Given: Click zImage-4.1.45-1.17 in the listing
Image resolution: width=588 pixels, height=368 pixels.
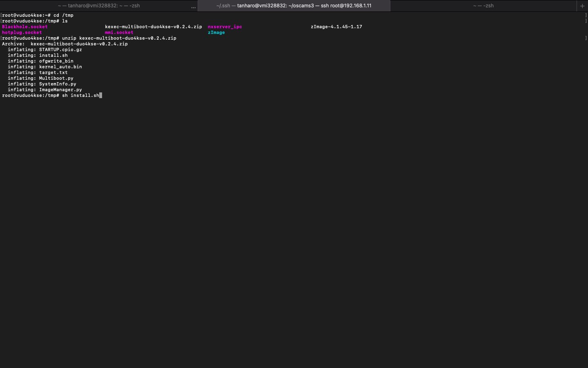Looking at the screenshot, I should (x=336, y=27).
